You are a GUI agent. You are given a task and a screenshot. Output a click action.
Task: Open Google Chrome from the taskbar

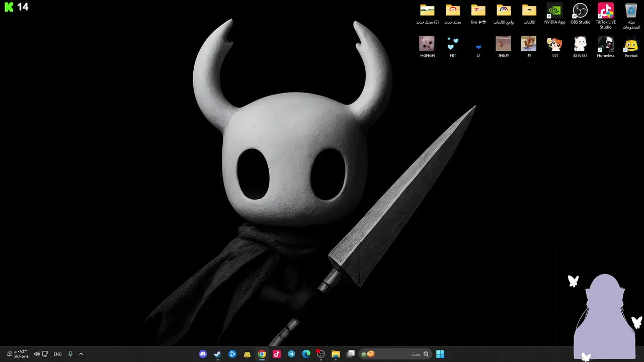[x=262, y=354]
